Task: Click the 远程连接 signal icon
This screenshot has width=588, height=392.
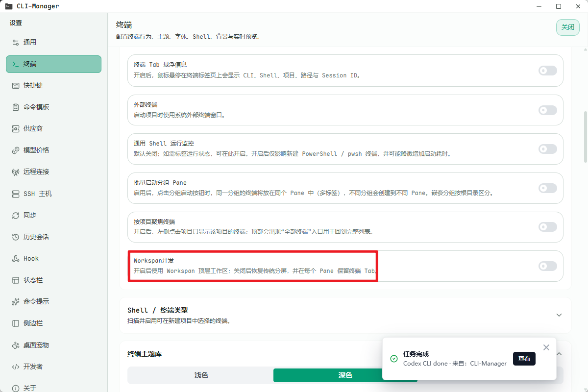Action: tap(15, 172)
